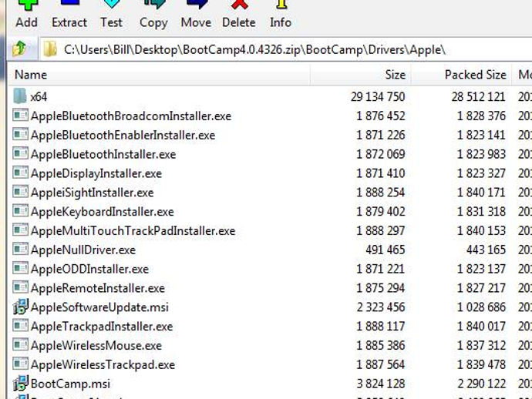Click icon of AppleWirelessTrackpad.exe
This screenshot has width=532, height=399.
[20, 364]
